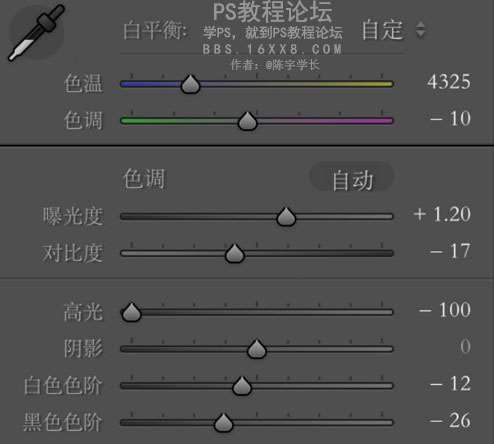
Task: Click the exposure value field +1.20
Action: 442,214
